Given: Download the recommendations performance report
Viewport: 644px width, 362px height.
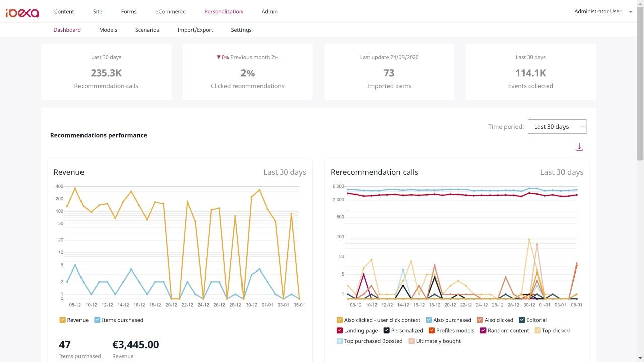Looking at the screenshot, I should pos(579,147).
